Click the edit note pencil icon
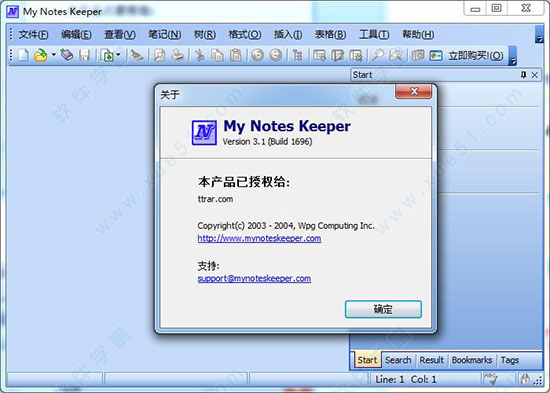 [338, 55]
